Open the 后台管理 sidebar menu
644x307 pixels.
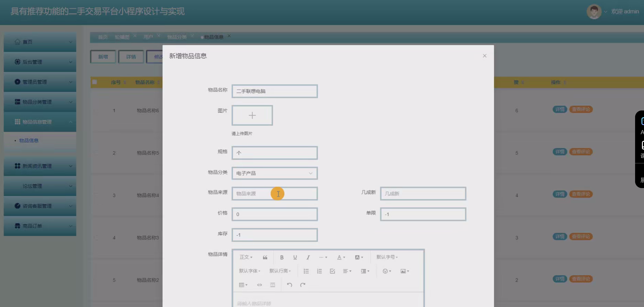[x=40, y=62]
